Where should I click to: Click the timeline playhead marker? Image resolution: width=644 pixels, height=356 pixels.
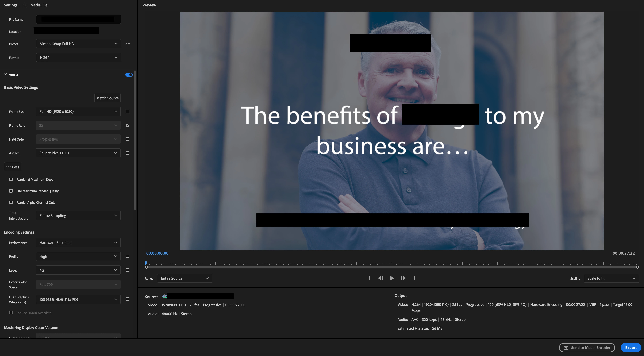[146, 263]
